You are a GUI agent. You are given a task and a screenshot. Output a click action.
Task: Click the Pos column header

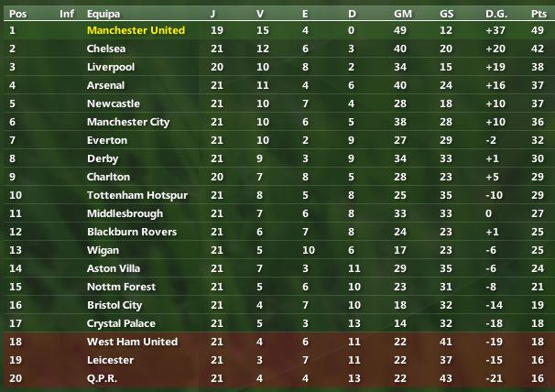tap(17, 14)
